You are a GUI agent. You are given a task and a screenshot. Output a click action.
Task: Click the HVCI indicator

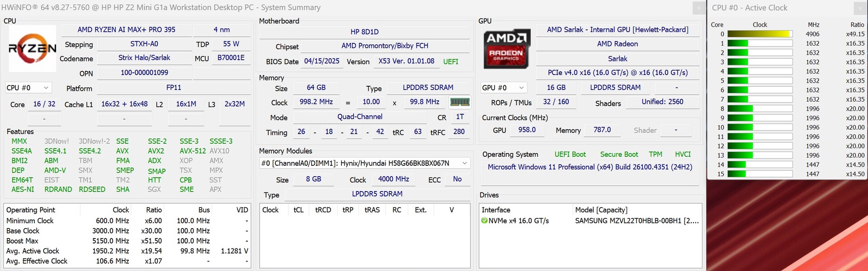click(683, 154)
